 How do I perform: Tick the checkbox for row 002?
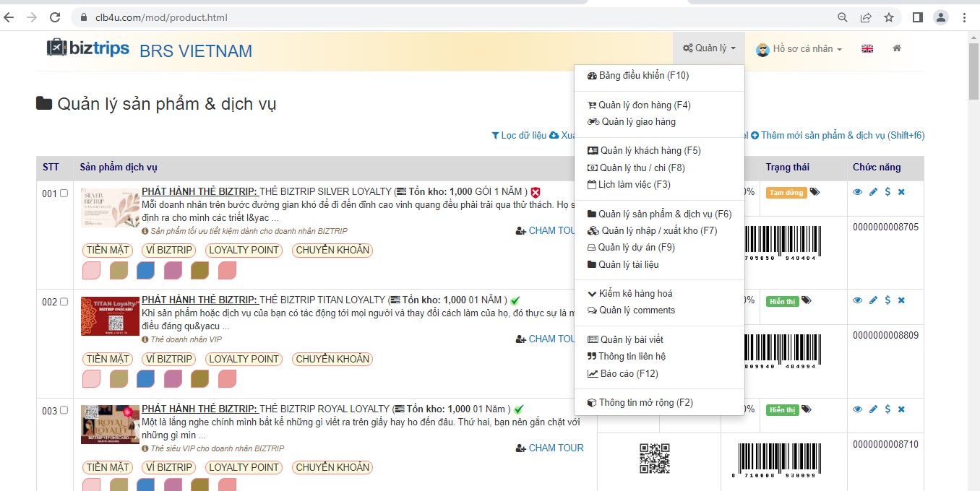click(64, 302)
